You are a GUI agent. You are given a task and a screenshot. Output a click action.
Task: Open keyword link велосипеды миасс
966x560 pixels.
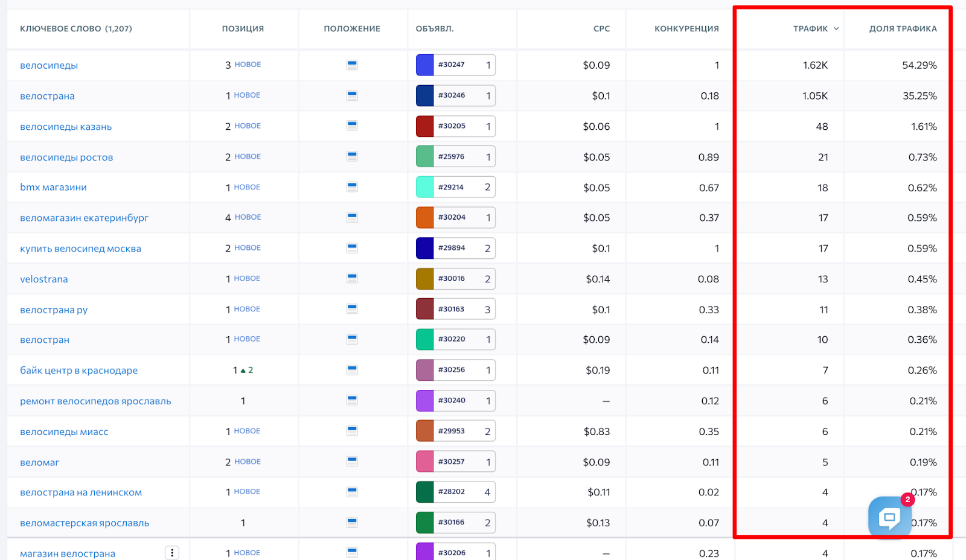coord(64,431)
